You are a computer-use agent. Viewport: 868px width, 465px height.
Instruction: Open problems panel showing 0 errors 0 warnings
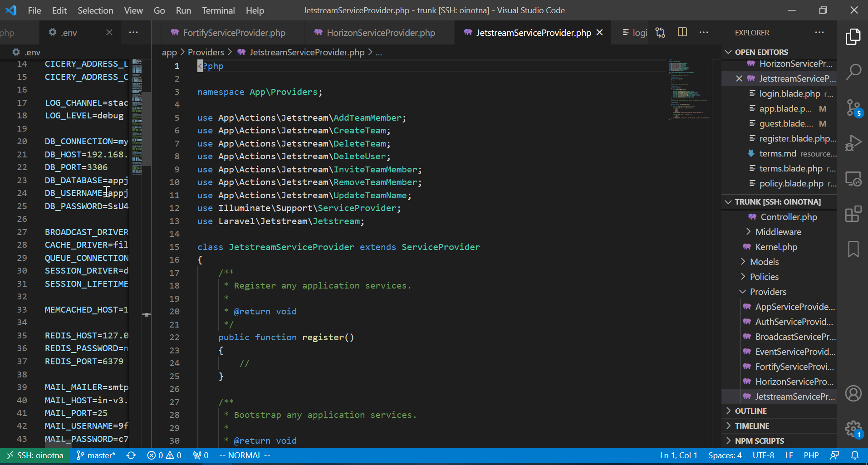164,455
